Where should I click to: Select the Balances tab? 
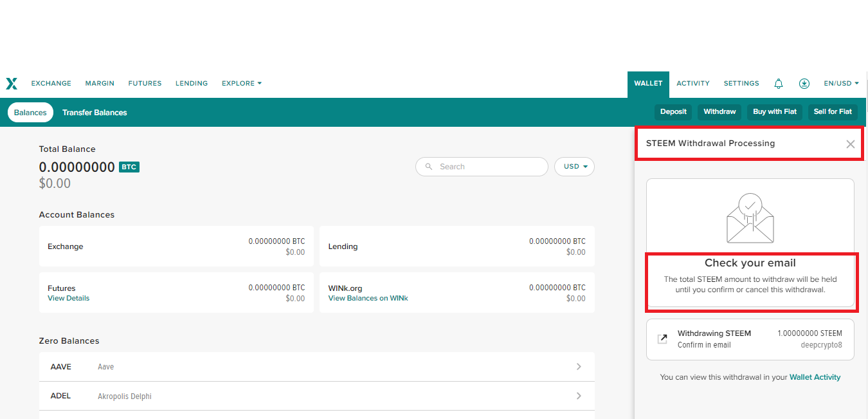click(30, 112)
